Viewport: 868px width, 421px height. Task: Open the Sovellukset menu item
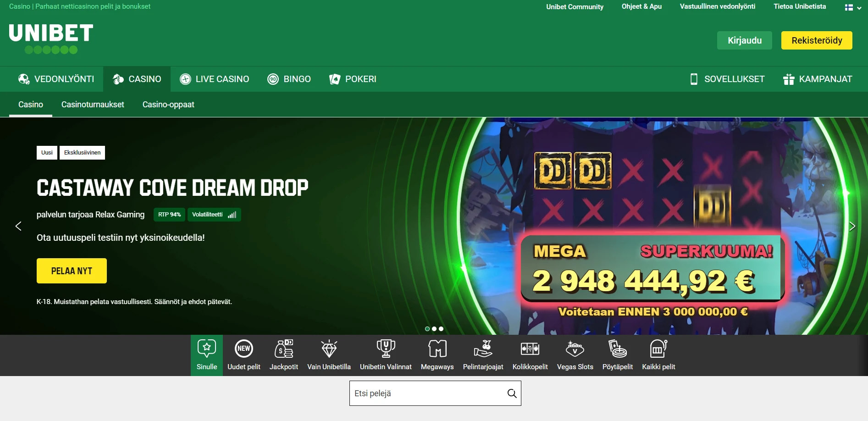pos(727,79)
